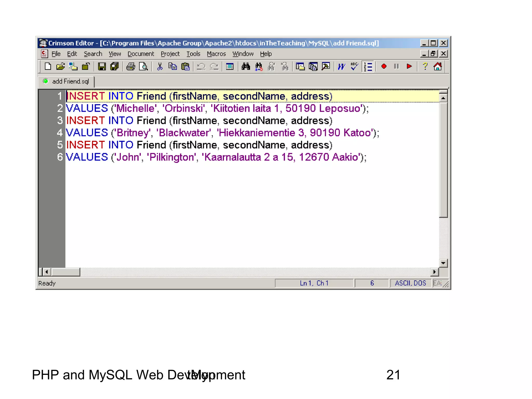Screen dimensions: 532x399
Task: Click the Open file folder icon
Action: tap(60, 66)
